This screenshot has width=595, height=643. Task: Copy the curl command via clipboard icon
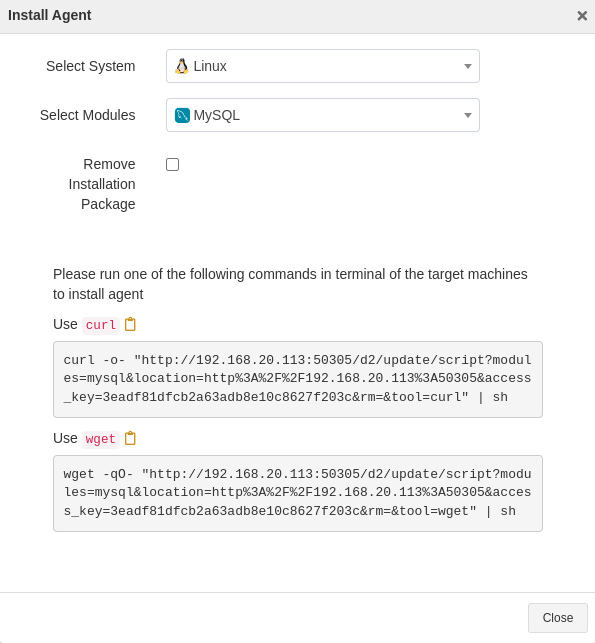click(130, 324)
